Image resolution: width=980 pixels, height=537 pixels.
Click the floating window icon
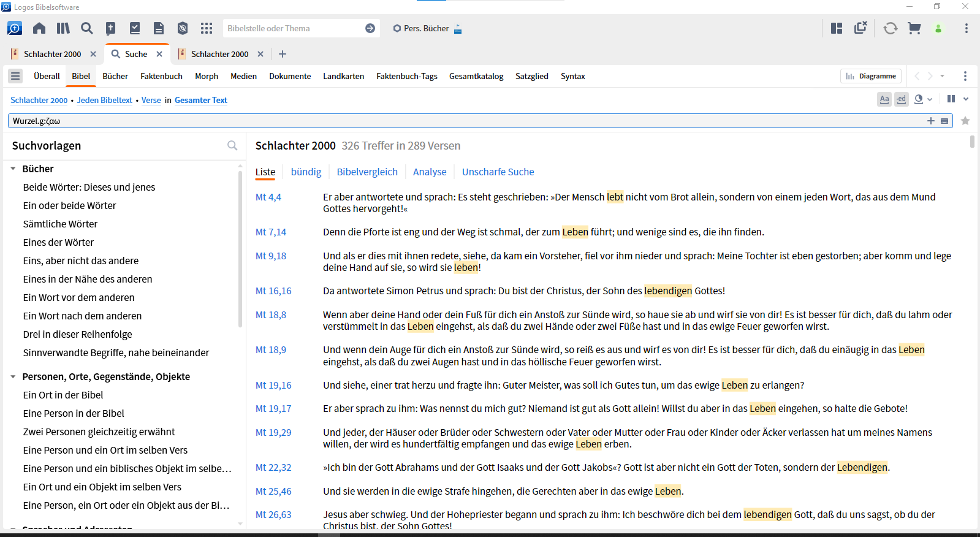point(861,28)
